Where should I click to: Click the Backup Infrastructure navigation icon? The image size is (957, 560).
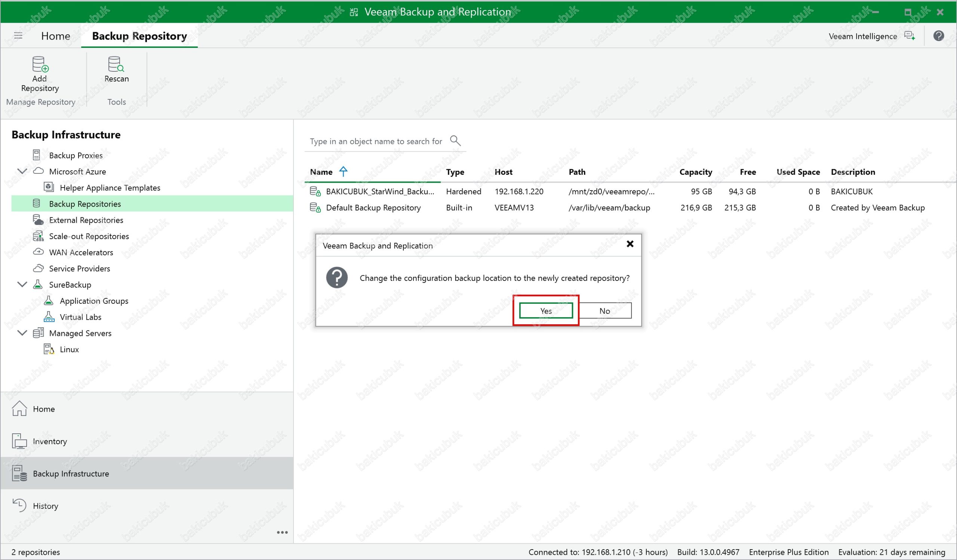[x=19, y=473]
